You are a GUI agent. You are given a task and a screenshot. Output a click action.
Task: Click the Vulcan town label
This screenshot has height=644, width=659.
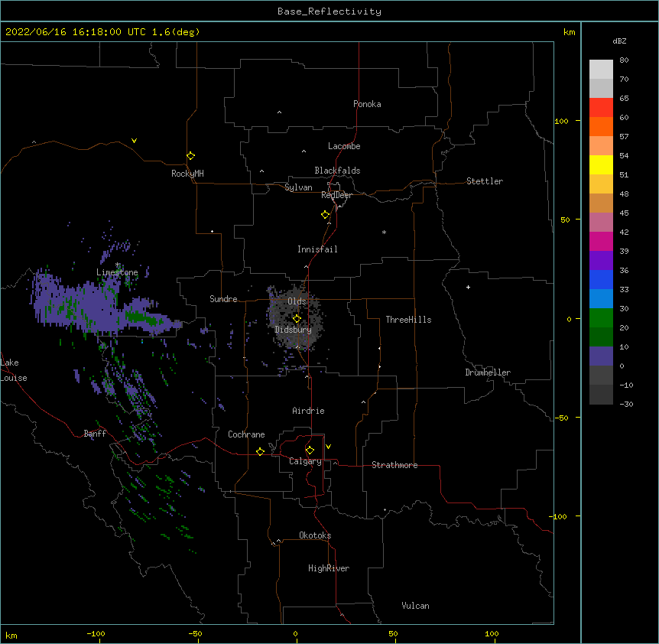(x=415, y=606)
